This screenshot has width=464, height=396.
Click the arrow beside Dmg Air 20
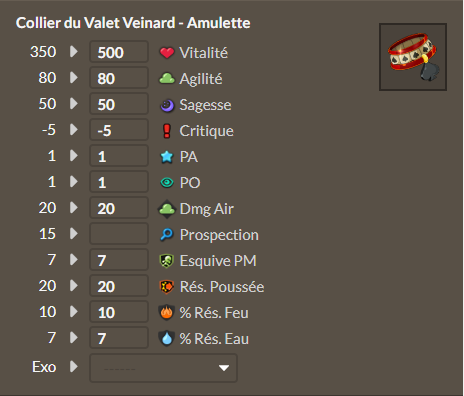(74, 207)
